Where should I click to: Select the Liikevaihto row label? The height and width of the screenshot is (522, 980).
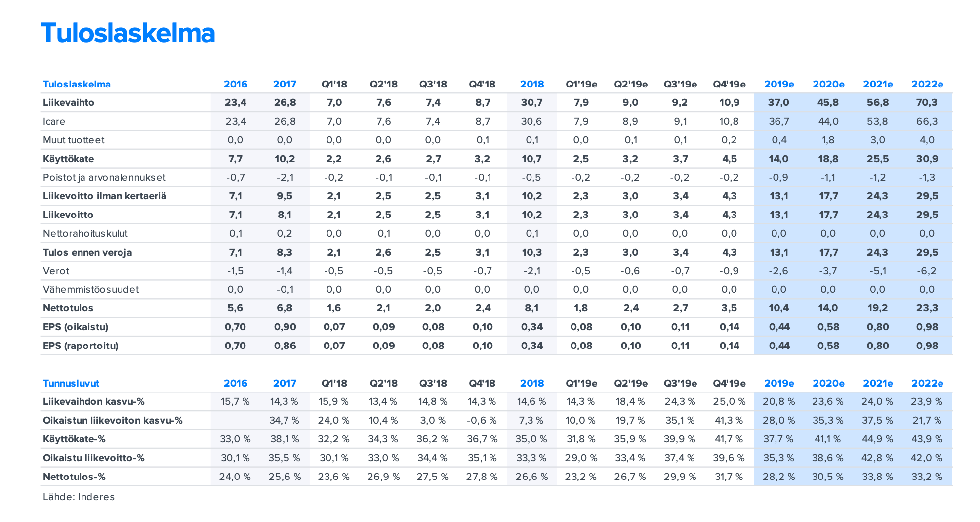69,103
